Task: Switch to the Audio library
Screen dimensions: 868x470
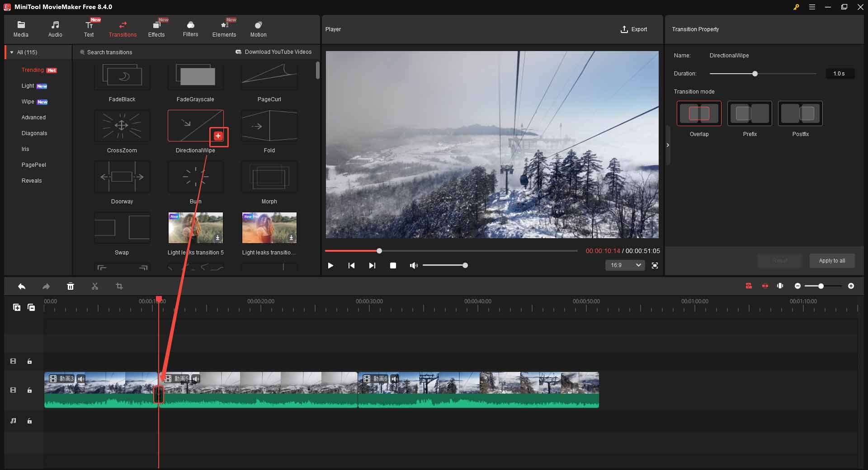Action: click(x=55, y=28)
